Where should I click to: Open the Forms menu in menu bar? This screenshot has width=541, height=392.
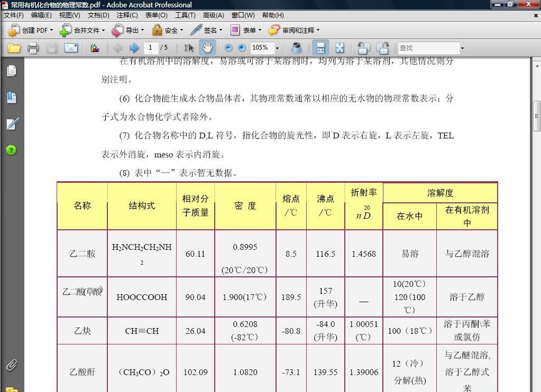tap(157, 15)
